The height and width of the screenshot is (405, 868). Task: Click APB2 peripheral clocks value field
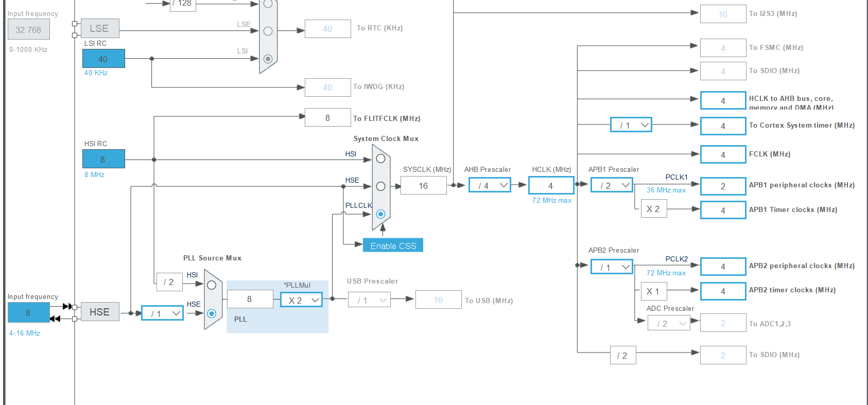tap(723, 267)
